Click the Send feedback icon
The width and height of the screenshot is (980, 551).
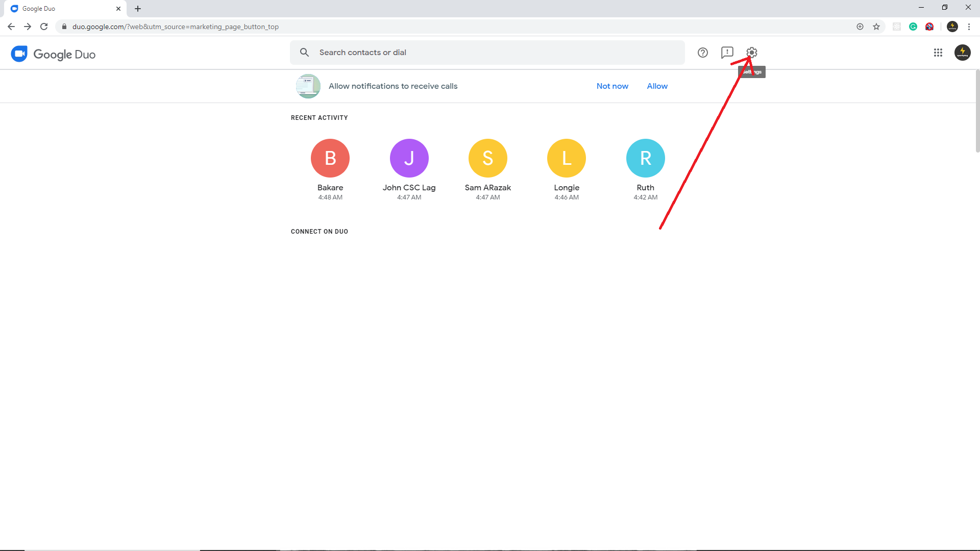(727, 53)
